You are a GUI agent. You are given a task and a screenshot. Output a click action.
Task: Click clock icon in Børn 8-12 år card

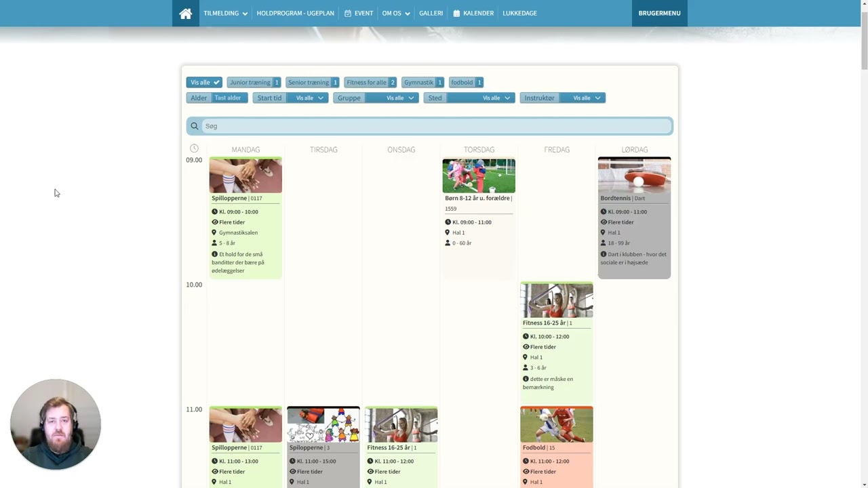coord(448,222)
